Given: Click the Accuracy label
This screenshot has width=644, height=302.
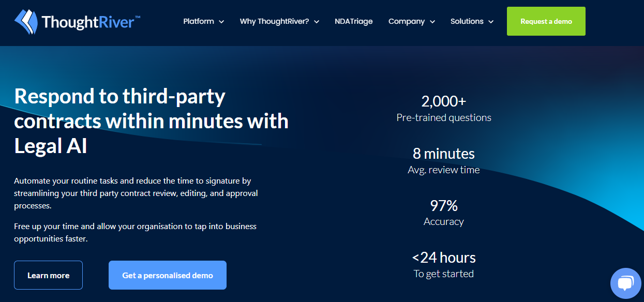Looking at the screenshot, I should [x=444, y=222].
